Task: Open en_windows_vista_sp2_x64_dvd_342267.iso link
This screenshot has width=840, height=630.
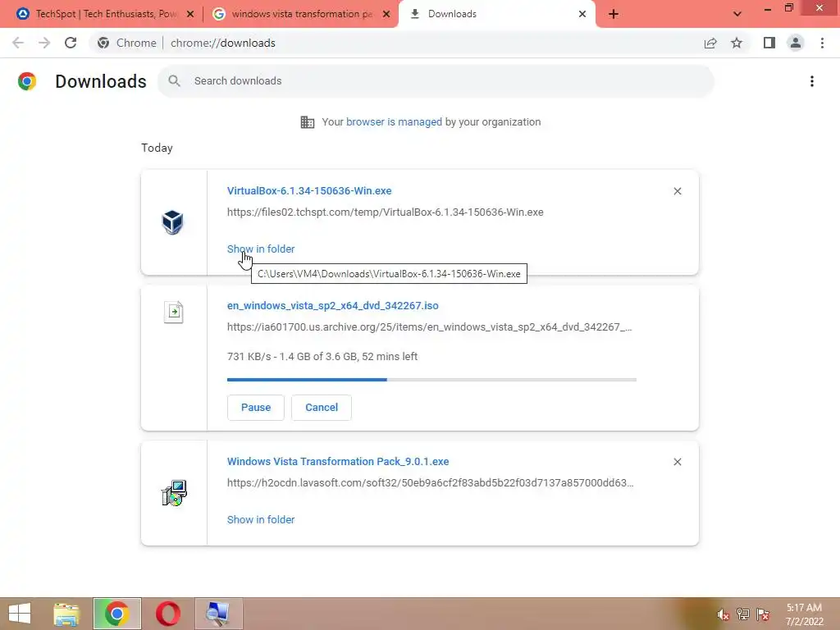Action: 333,306
